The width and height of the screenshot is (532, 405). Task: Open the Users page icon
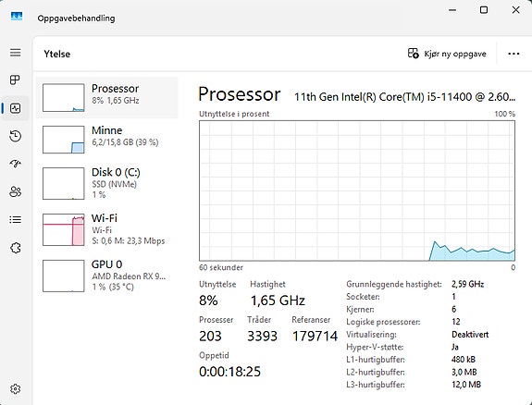(x=16, y=191)
